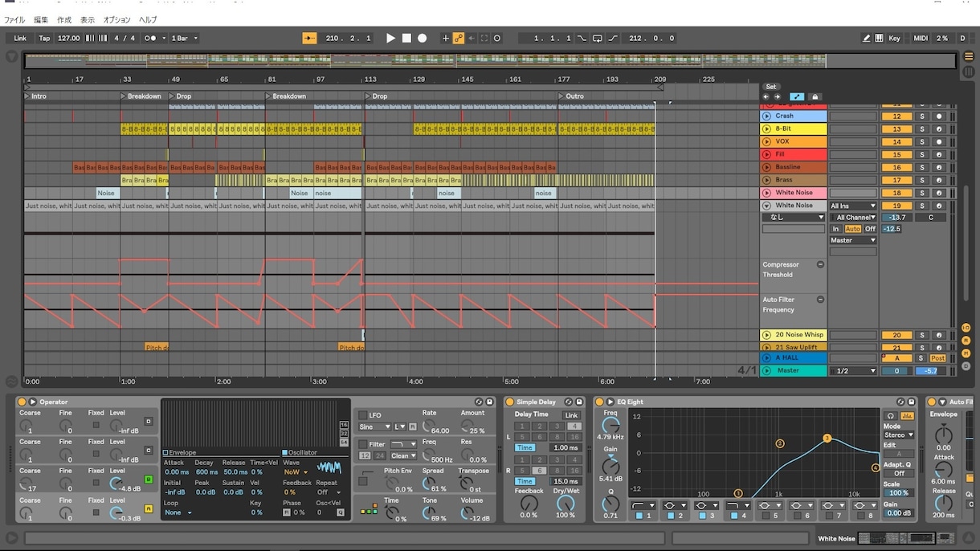980x551 pixels.
Task: Toggle the Mixer M section button
Action: click(966, 353)
